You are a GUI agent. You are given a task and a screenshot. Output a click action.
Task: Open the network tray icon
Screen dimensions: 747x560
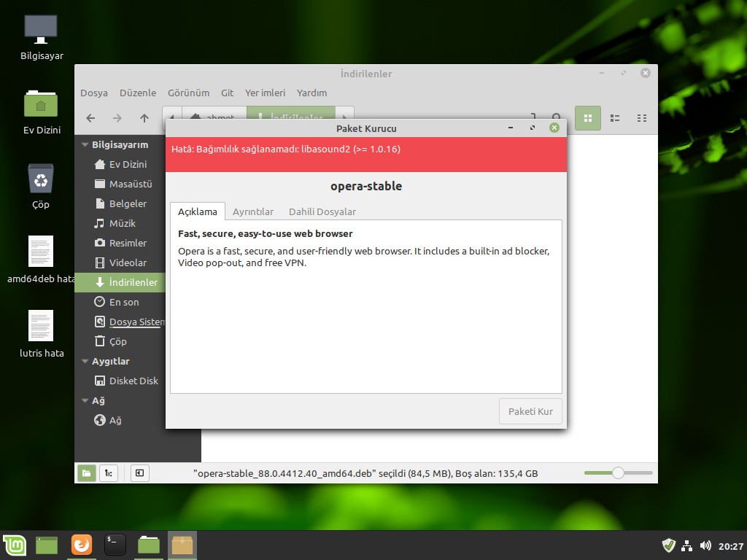[x=686, y=545]
